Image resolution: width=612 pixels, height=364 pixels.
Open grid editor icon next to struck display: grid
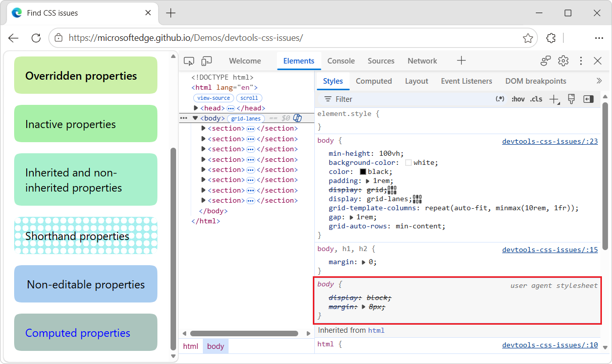(392, 190)
